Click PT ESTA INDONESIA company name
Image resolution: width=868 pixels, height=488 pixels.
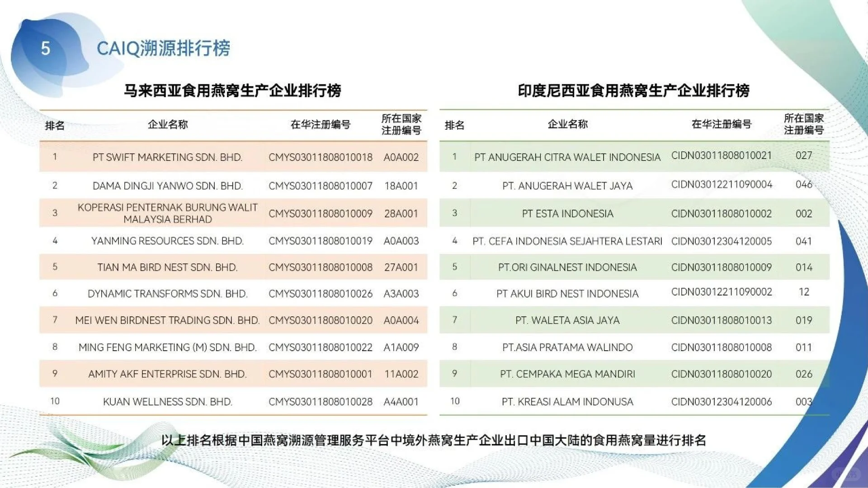tap(567, 214)
